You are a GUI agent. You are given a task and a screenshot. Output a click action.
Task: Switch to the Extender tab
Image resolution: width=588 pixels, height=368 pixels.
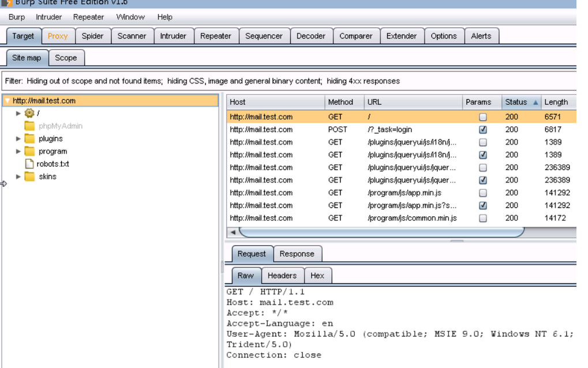401,36
